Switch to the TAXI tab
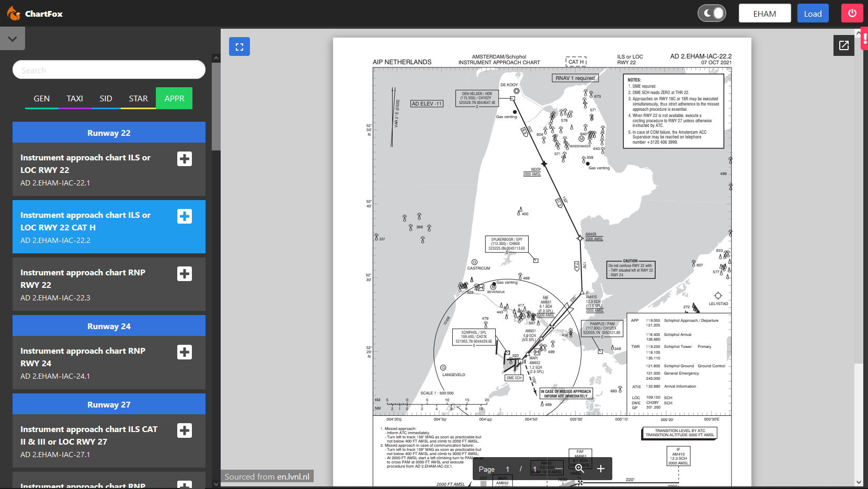 pos(75,98)
